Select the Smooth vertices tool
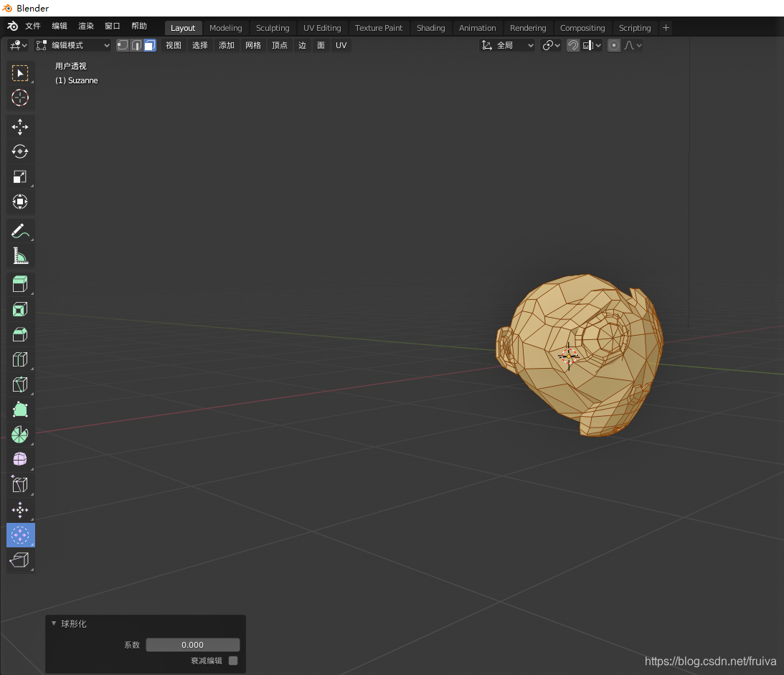 tap(20, 459)
